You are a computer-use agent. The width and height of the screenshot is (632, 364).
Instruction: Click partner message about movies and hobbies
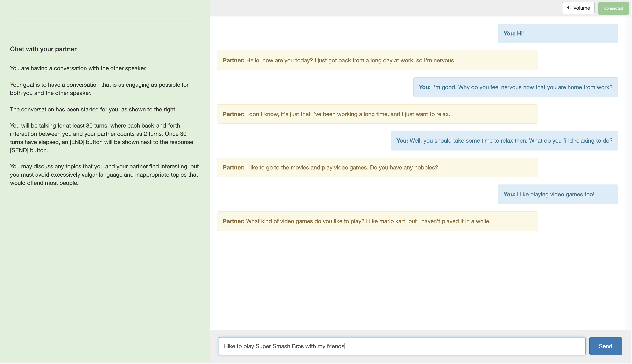pyautogui.click(x=377, y=167)
